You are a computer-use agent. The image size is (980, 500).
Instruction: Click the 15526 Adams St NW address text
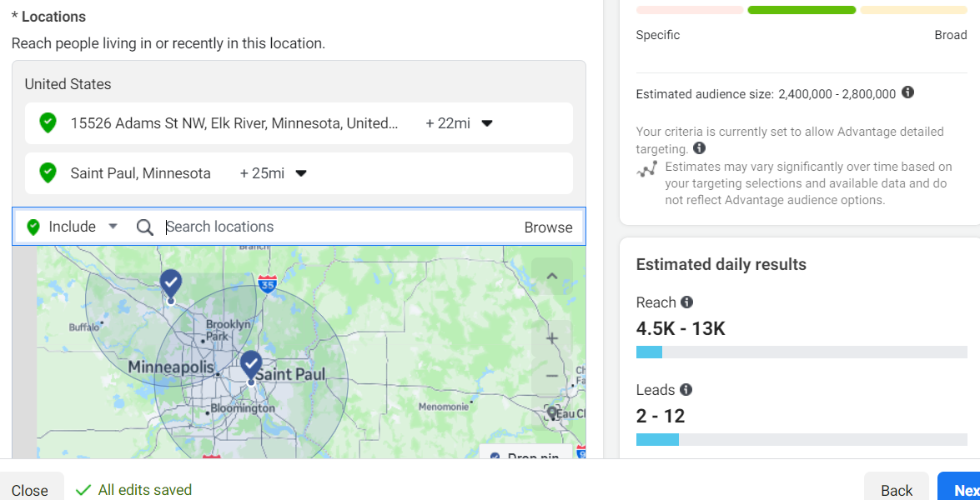tap(234, 123)
